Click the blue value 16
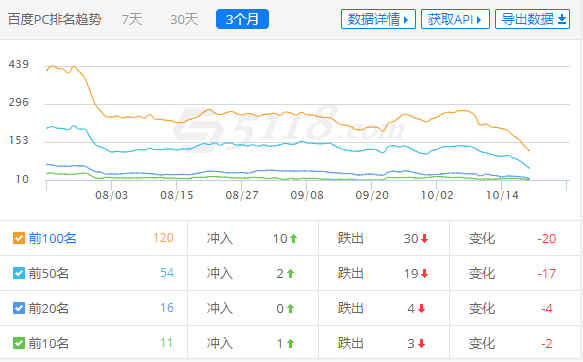 (167, 308)
